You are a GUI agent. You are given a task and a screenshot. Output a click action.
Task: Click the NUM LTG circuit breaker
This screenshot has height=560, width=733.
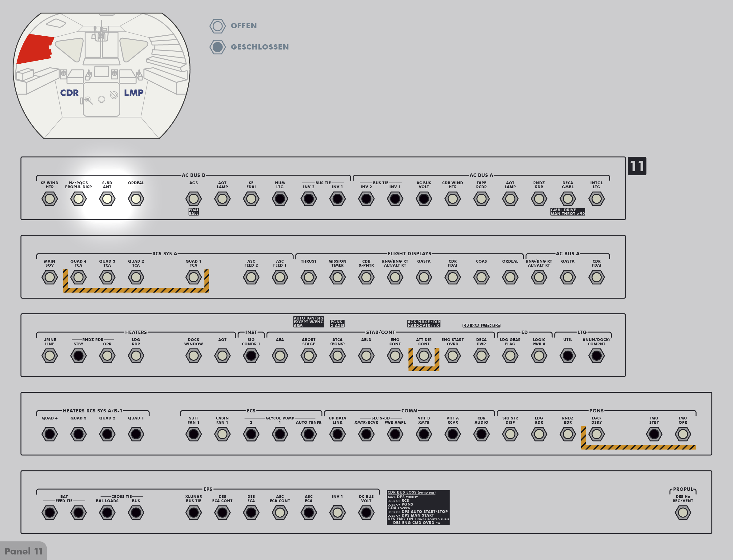(x=280, y=199)
